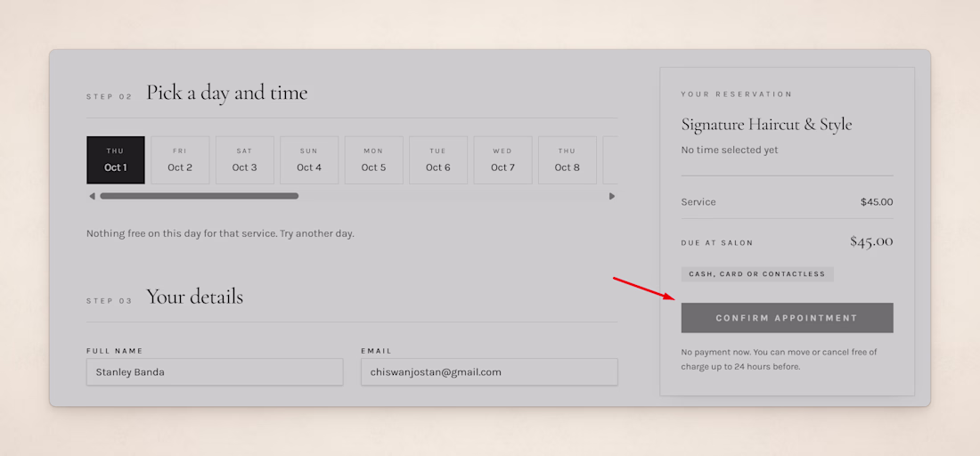Click Confirm Appointment button
This screenshot has width=980, height=456.
click(787, 318)
